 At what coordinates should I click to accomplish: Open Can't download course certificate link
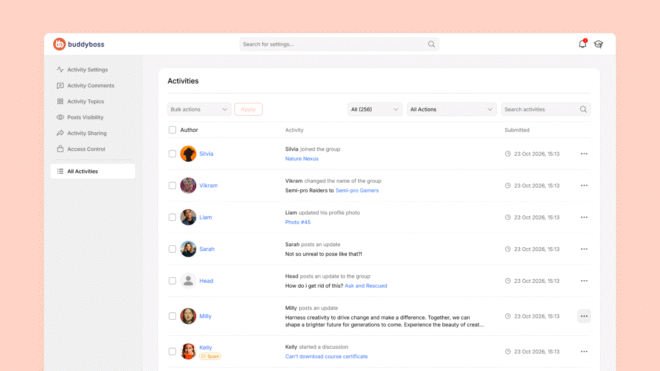[x=326, y=356]
